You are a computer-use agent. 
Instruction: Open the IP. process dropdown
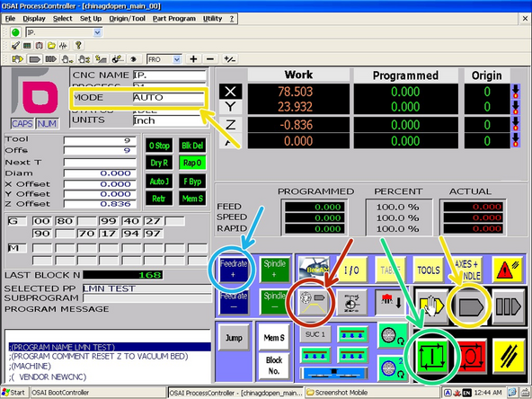97,32
